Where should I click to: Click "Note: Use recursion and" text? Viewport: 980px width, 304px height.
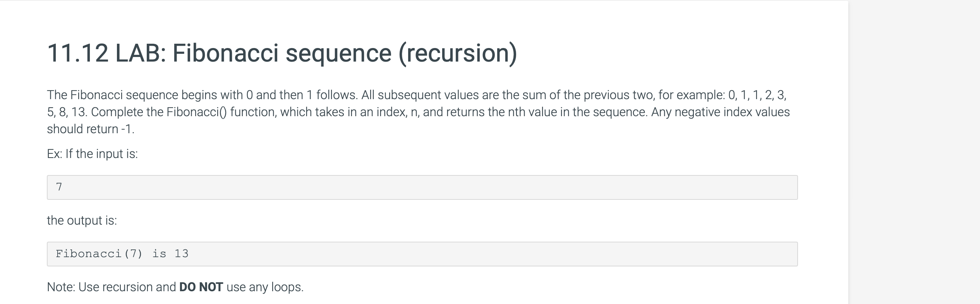112,287
